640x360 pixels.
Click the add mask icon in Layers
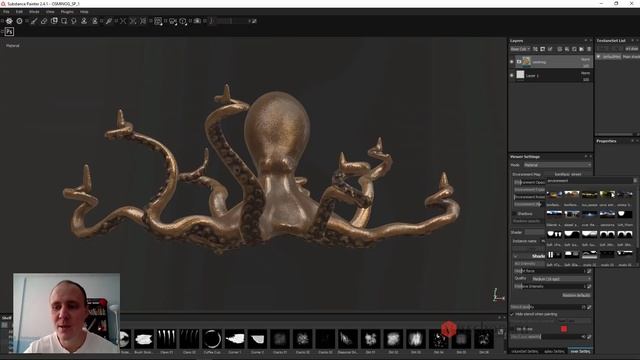(542, 49)
